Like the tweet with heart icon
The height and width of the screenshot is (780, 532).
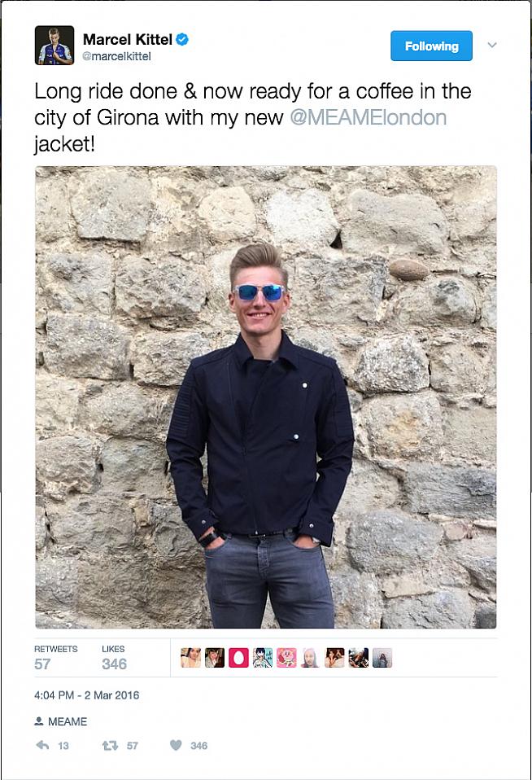coord(176,745)
